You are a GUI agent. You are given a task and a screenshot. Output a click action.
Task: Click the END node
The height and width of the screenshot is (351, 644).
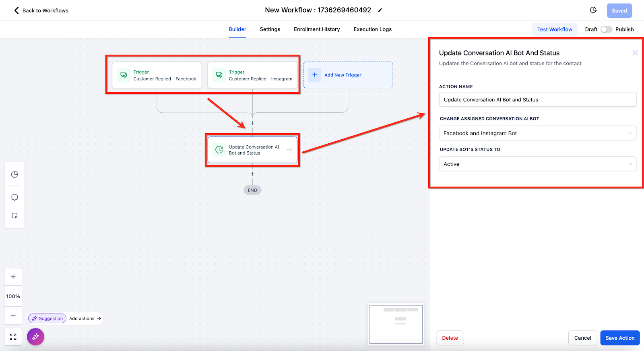tap(252, 190)
